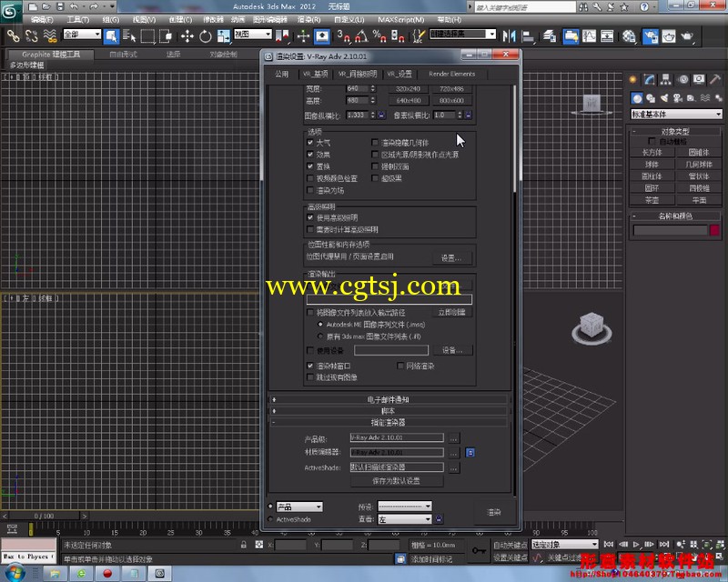Image resolution: width=728 pixels, height=582 pixels.
Task: Toggle the 使用高级照明 checkbox
Action: [310, 217]
